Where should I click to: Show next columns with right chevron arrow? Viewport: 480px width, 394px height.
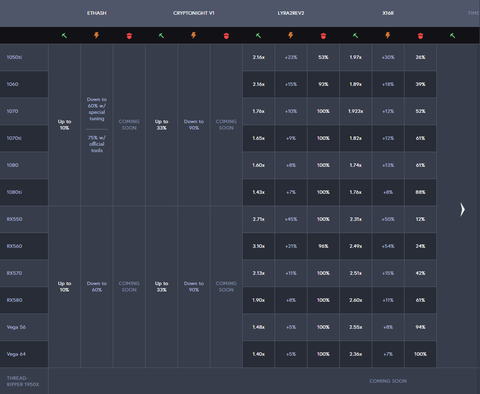[x=462, y=209]
